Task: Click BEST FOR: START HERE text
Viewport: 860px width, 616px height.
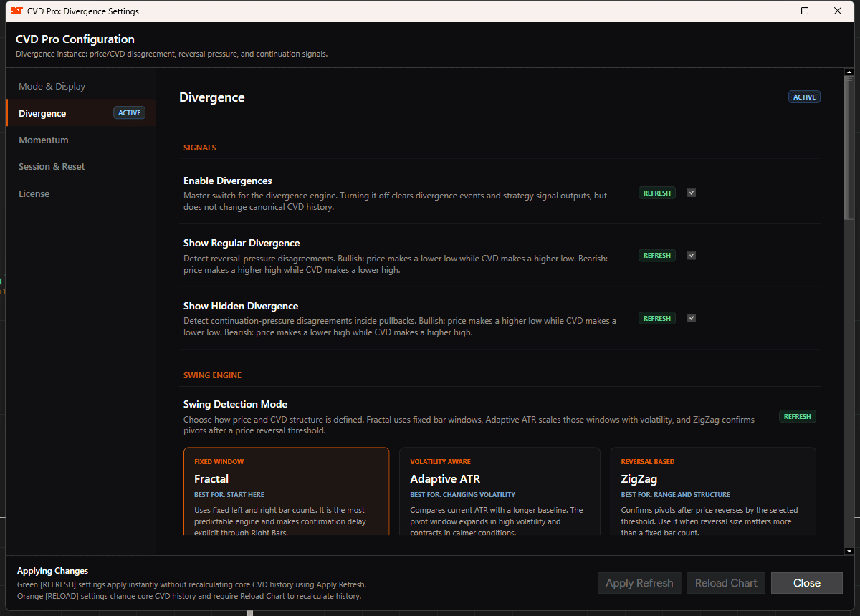Action: [x=229, y=494]
